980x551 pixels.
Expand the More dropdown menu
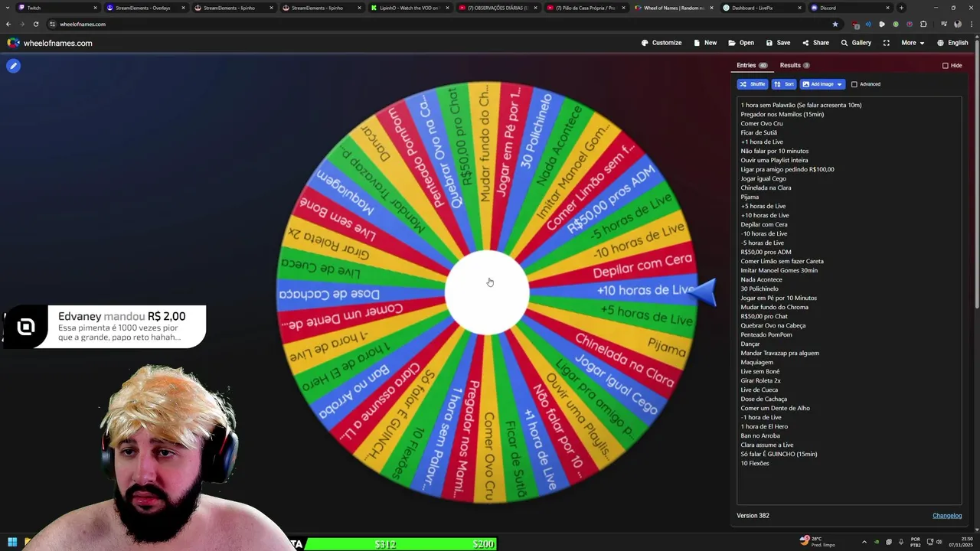[913, 43]
